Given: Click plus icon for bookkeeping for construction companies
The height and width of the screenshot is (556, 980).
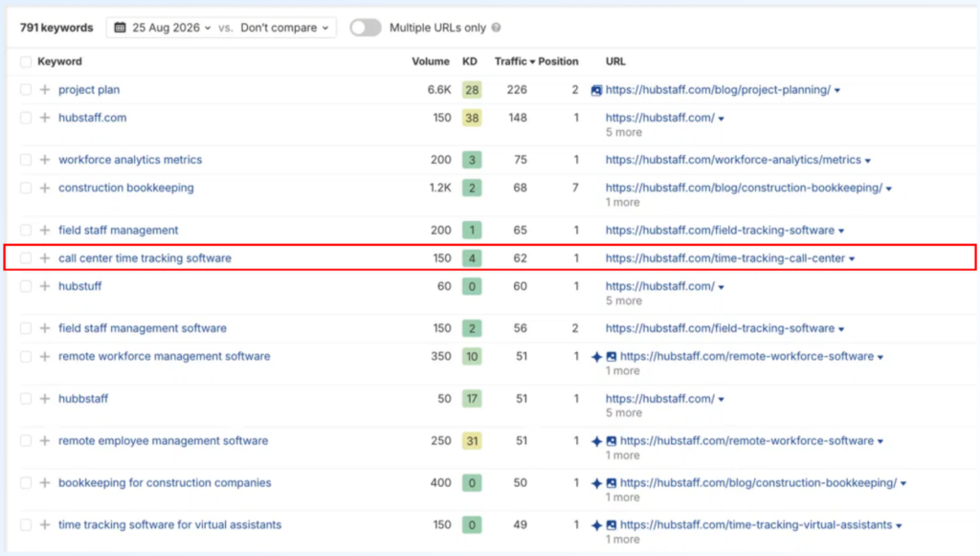Looking at the screenshot, I should pos(44,483).
